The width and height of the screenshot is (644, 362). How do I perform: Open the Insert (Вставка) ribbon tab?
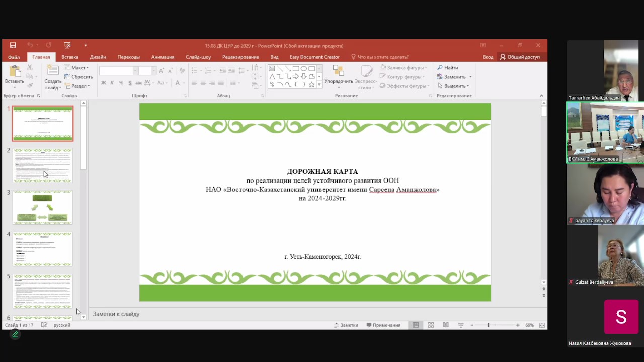70,57
